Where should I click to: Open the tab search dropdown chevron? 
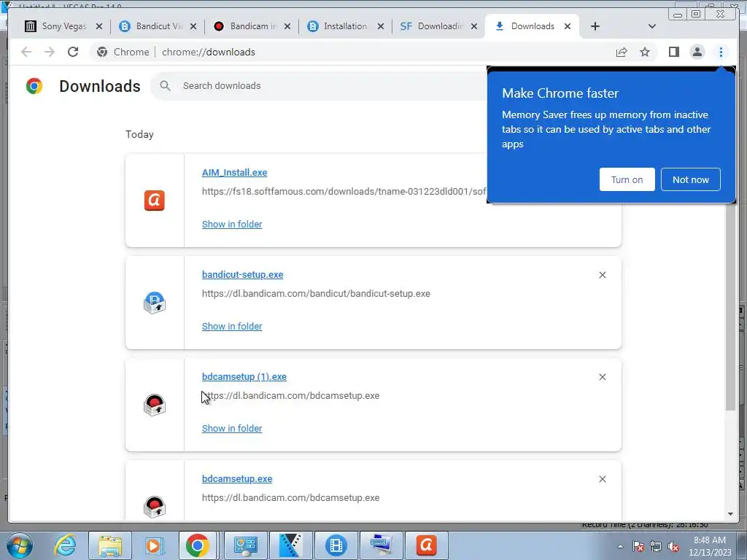[x=652, y=26]
